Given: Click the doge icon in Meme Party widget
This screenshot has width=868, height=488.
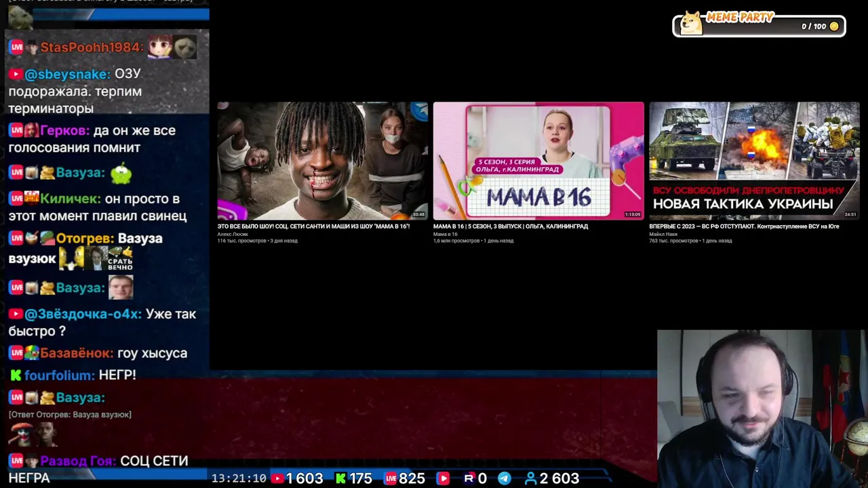Looking at the screenshot, I should (691, 23).
